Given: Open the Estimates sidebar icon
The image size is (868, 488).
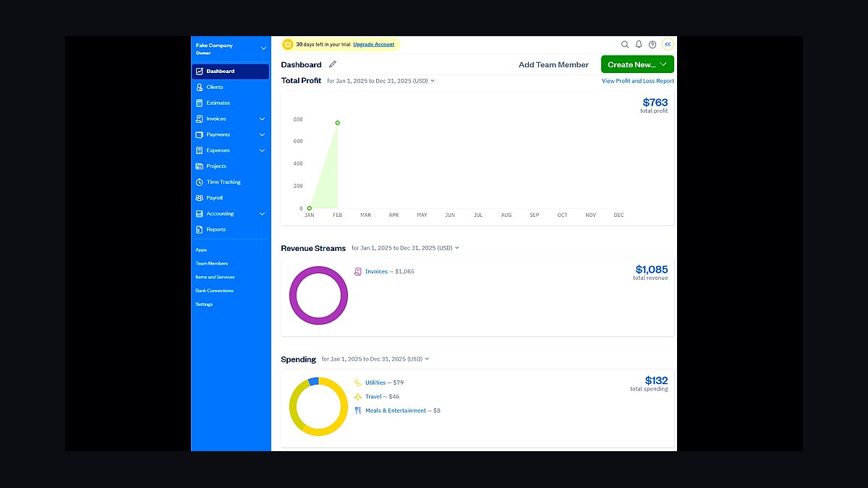Looking at the screenshot, I should point(200,103).
